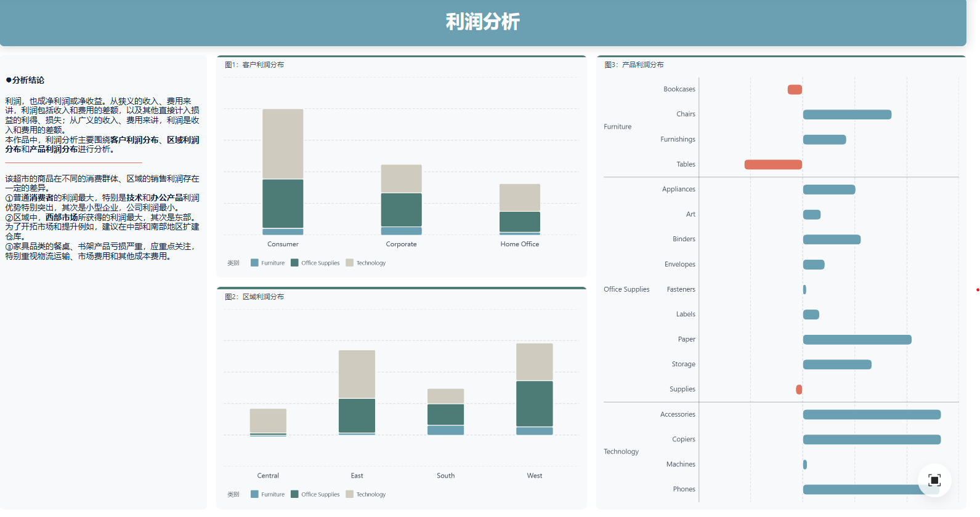This screenshot has height=517, width=980.
Task: Click the Labels profit bar
Action: (811, 315)
